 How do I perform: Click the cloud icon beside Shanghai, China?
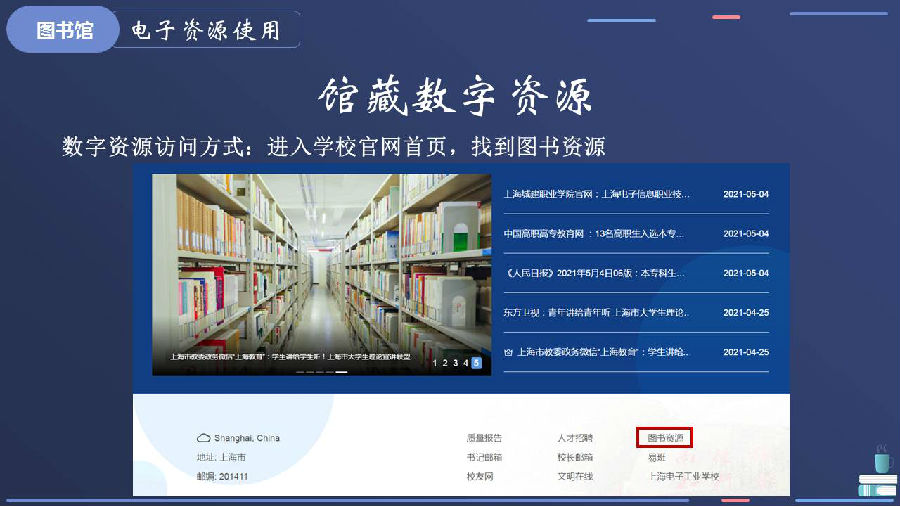coord(203,438)
